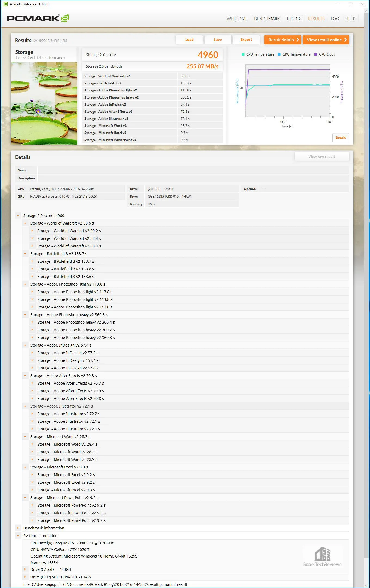This screenshot has width=370, height=588.
Task: Toggle GPU Temperature legend swatch
Action: click(x=279, y=54)
